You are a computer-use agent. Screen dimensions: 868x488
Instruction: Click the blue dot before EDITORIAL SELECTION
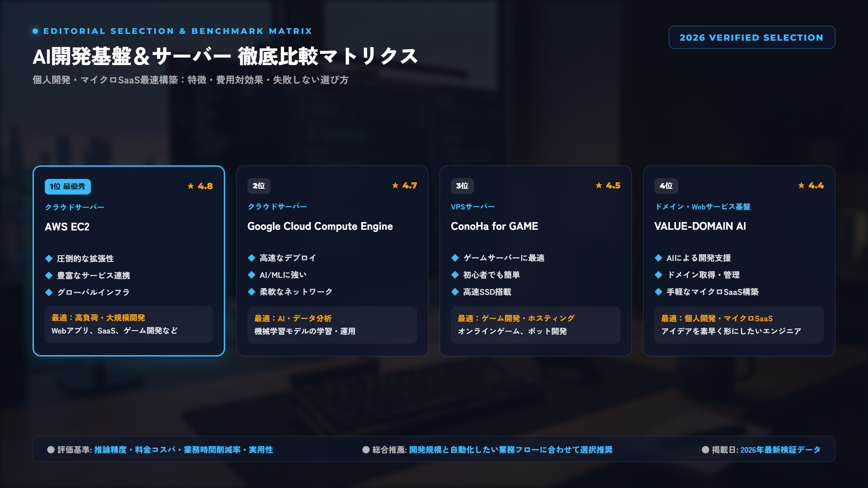click(35, 31)
